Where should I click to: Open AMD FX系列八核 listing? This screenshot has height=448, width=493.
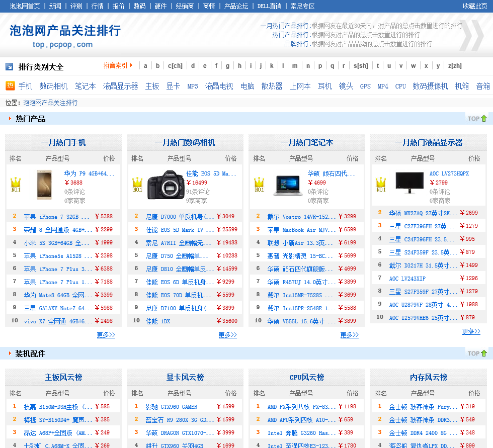click(x=301, y=407)
